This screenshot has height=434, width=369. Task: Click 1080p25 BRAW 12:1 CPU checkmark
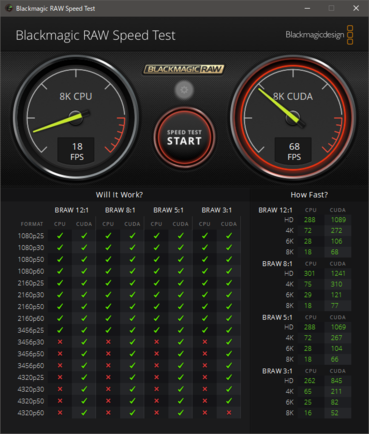tap(60, 236)
